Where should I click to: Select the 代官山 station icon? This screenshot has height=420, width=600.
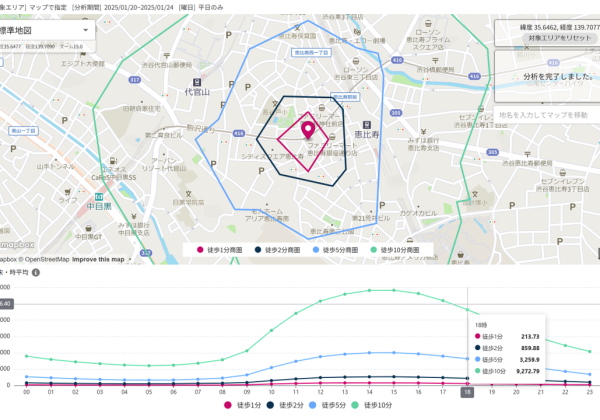[x=197, y=82]
